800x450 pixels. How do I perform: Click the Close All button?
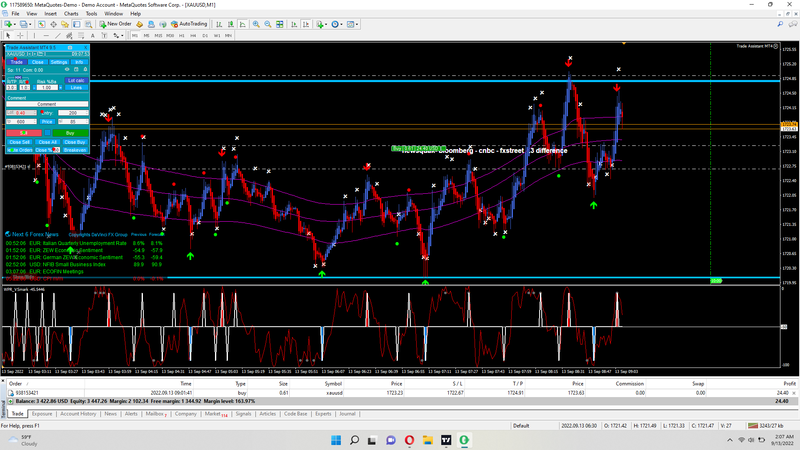[x=47, y=142]
